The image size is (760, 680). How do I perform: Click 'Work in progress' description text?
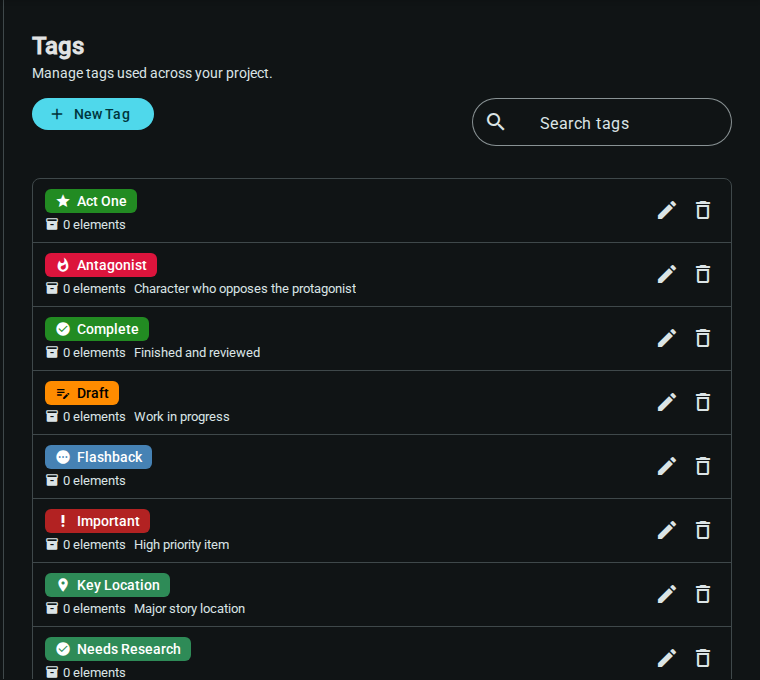tap(182, 417)
